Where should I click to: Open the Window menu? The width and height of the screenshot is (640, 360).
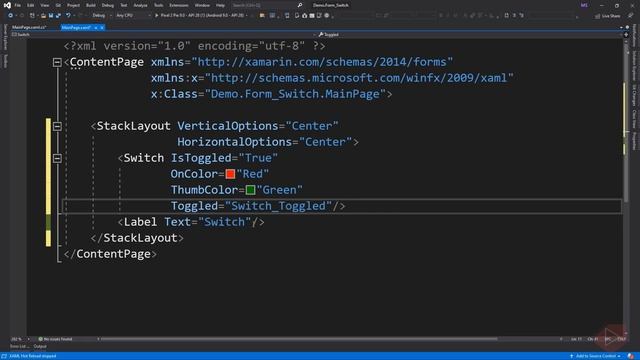coord(202,5)
